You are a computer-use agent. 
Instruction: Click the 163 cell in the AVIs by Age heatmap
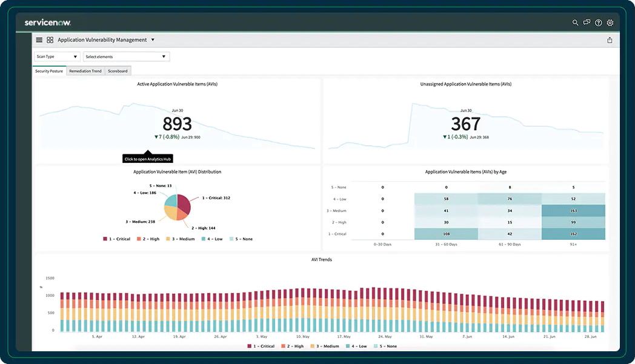573,210
